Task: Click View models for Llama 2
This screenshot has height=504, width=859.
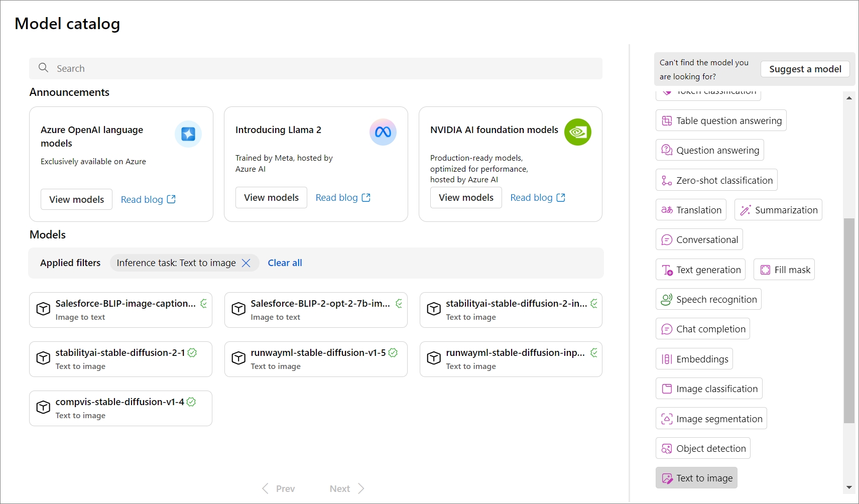Action: pyautogui.click(x=271, y=197)
